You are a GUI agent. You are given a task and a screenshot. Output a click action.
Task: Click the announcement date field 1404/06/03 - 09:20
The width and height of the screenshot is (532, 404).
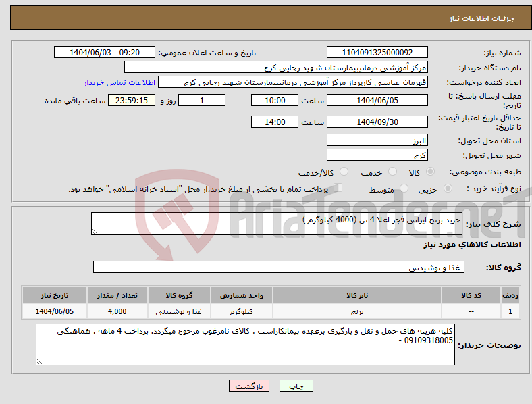pos(105,52)
